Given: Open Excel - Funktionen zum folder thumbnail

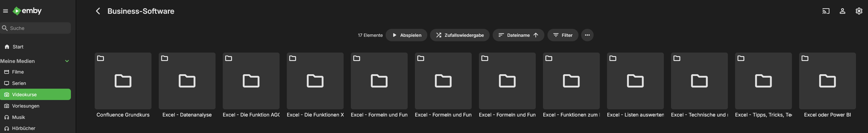Looking at the screenshot, I should (571, 81).
